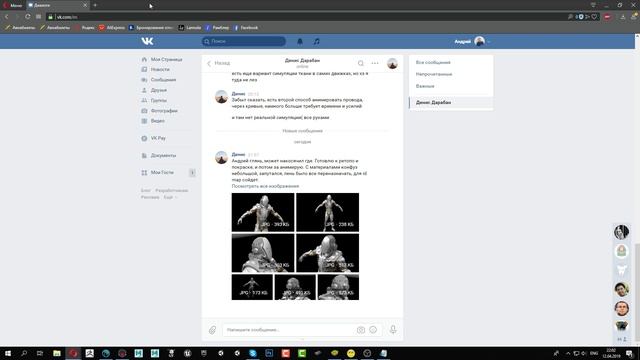The height and width of the screenshot is (360, 640).
Task: Click Посмотреть все изображения link
Action: [265, 186]
